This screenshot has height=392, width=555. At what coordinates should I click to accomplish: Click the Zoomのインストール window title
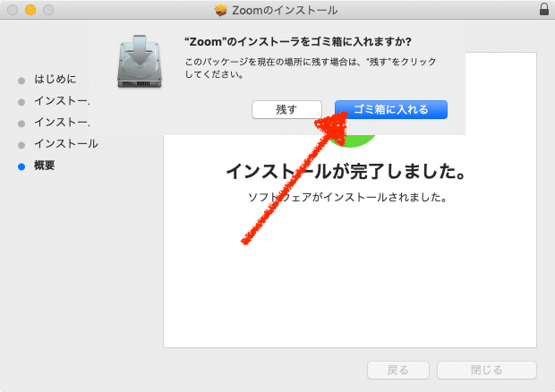(x=285, y=10)
